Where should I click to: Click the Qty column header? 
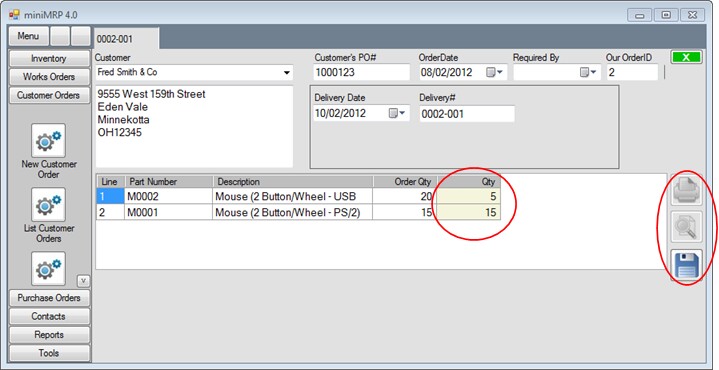(x=469, y=182)
